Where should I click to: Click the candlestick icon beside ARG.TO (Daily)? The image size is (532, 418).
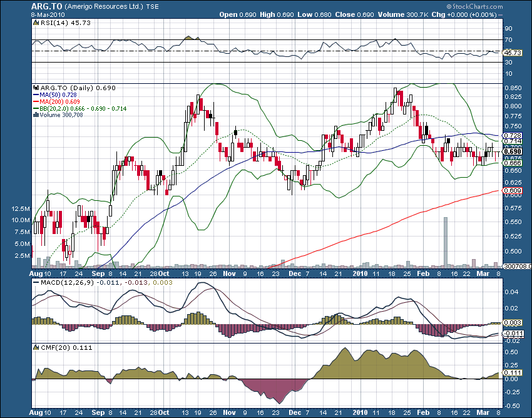36,88
